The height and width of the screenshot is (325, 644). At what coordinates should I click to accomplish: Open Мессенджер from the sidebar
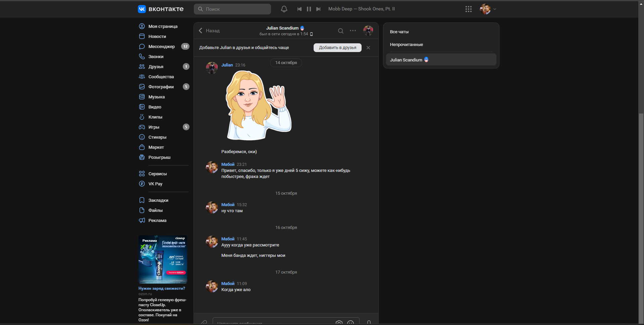coord(161,47)
